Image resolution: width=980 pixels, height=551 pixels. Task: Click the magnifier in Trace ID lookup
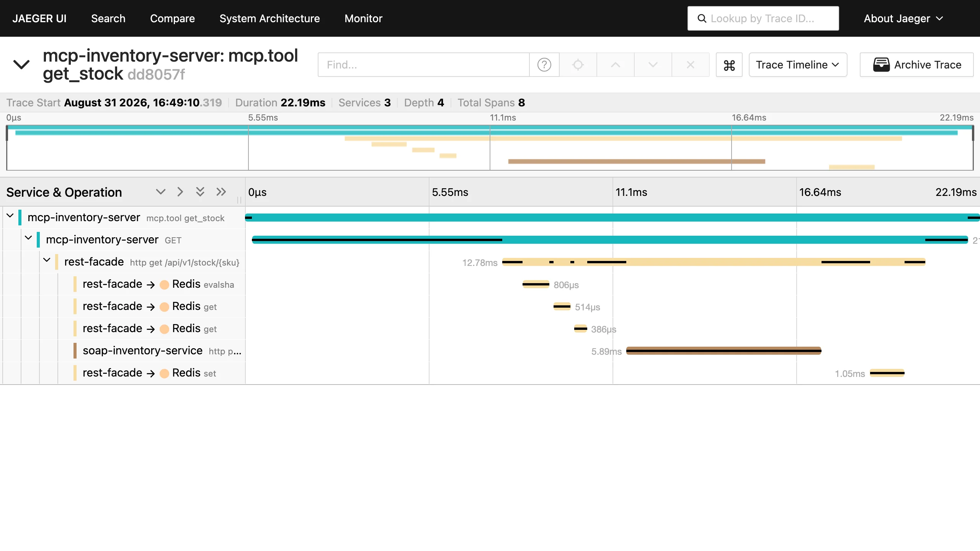click(702, 18)
